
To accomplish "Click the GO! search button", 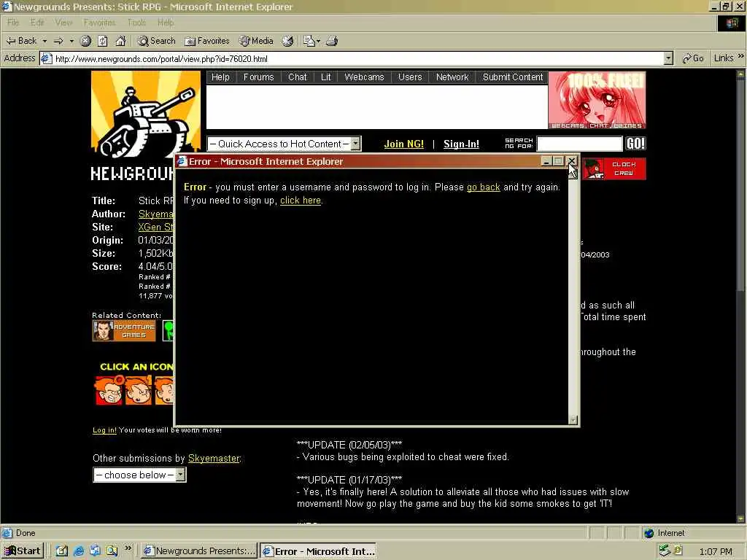I will [635, 144].
